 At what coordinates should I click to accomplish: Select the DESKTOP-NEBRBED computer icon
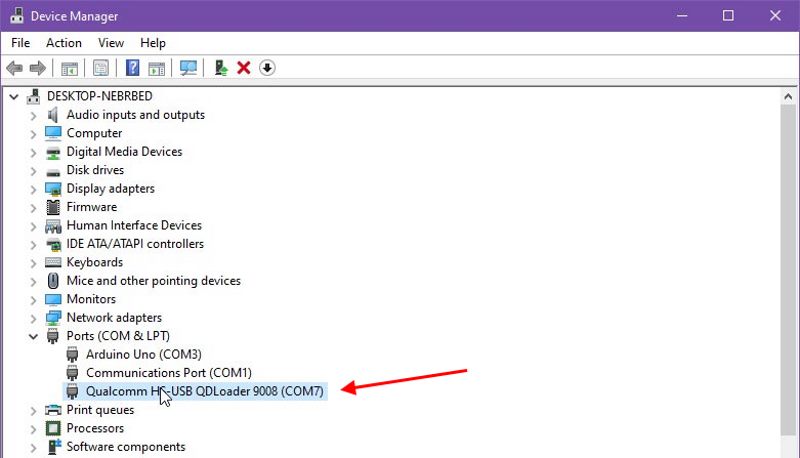(x=34, y=96)
